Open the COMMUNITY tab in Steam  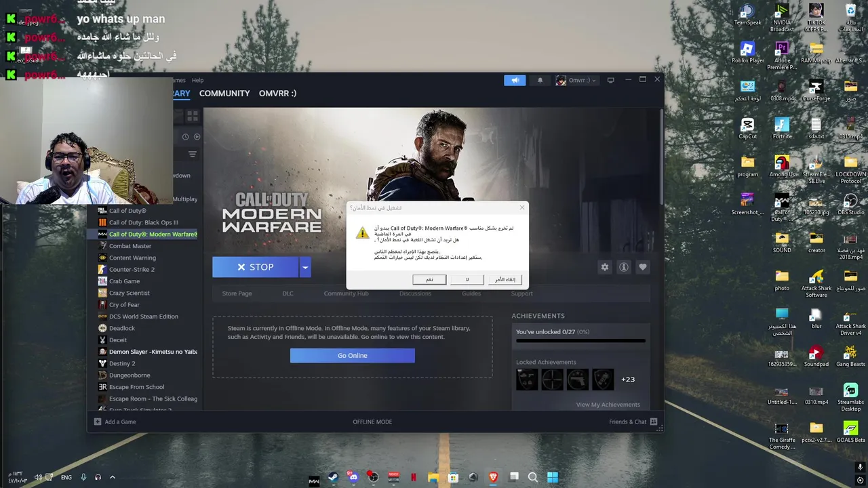click(224, 94)
